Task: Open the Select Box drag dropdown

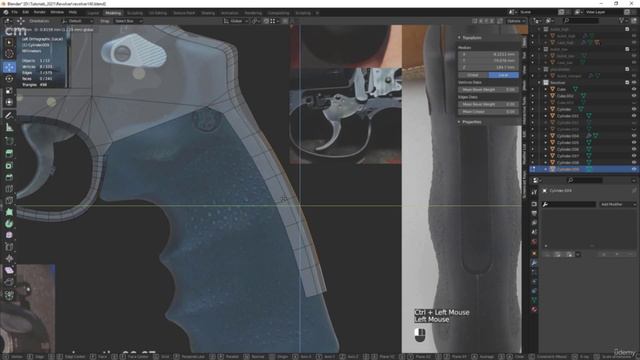Action: 128,21
